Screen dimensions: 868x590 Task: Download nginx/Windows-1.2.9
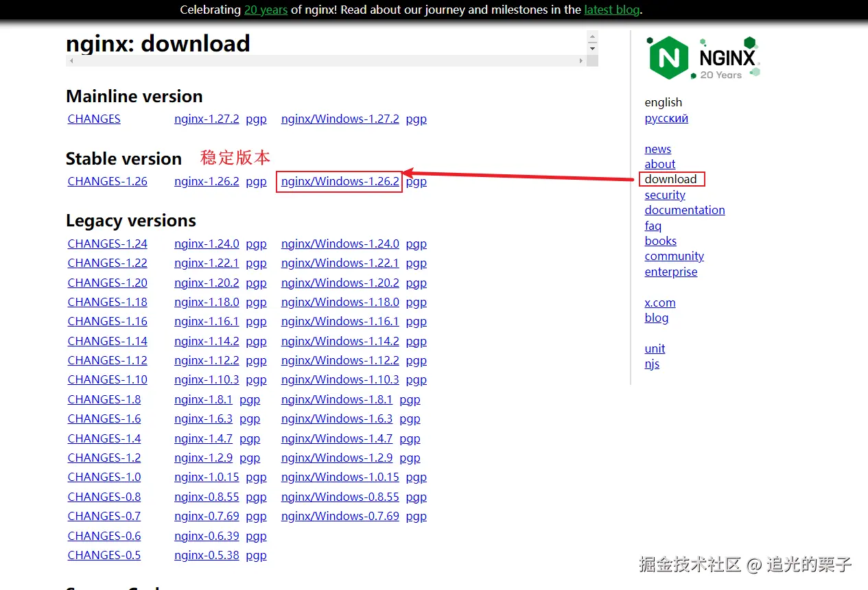[337, 458]
